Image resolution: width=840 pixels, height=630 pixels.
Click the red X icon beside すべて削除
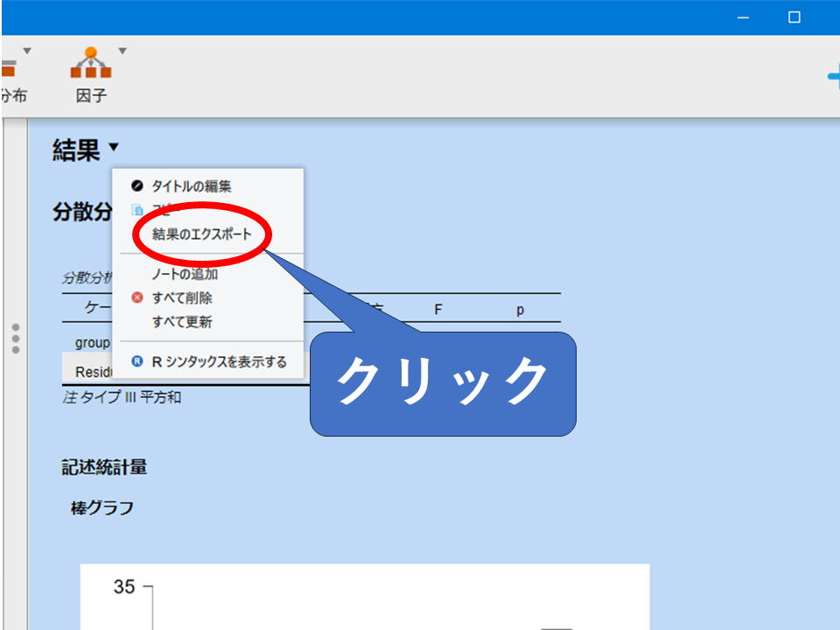click(136, 298)
